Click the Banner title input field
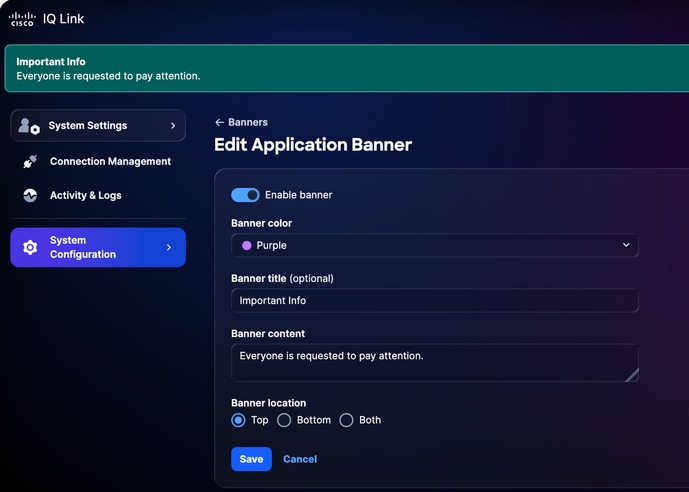The width and height of the screenshot is (689, 492). (x=435, y=300)
